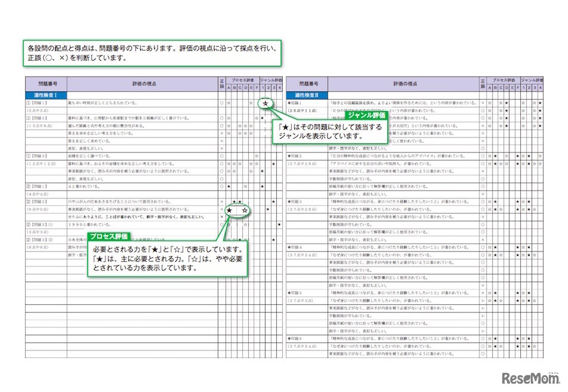Click the ★ in ジャンル評価 column for ◆問題1

(x=540, y=103)
